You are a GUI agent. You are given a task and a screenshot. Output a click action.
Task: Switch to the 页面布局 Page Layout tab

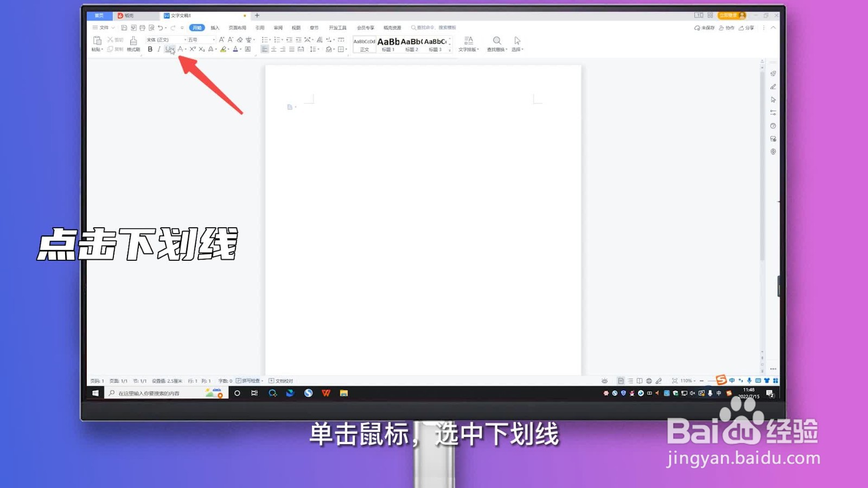pos(237,28)
